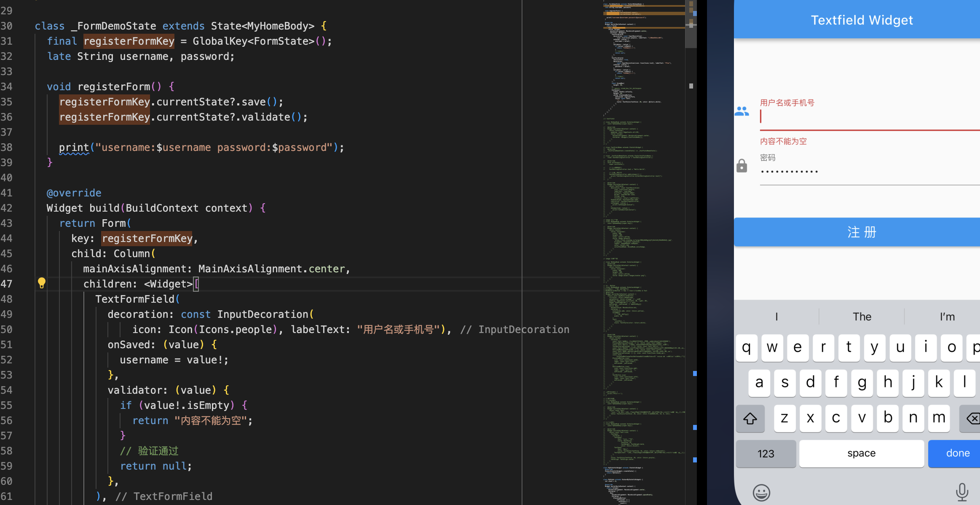Viewport: 980px width, 505px height.
Task: Tap the letter q key
Action: [x=747, y=348]
